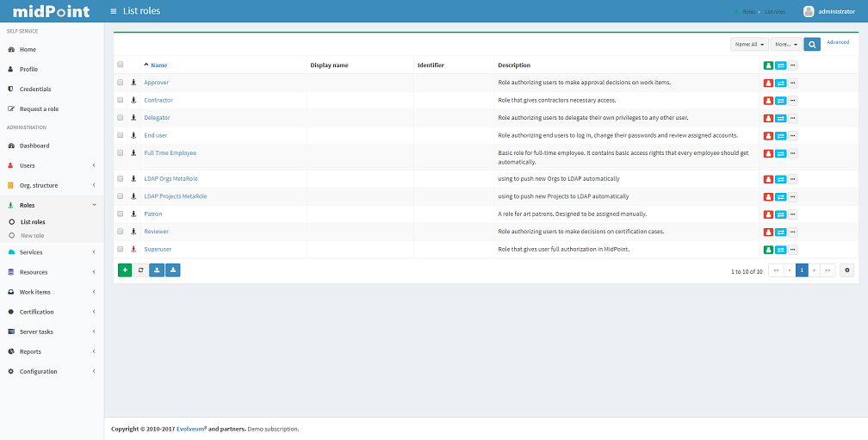This screenshot has width=868, height=440.
Task: Expand the Resources sidebar menu
Action: click(x=52, y=272)
